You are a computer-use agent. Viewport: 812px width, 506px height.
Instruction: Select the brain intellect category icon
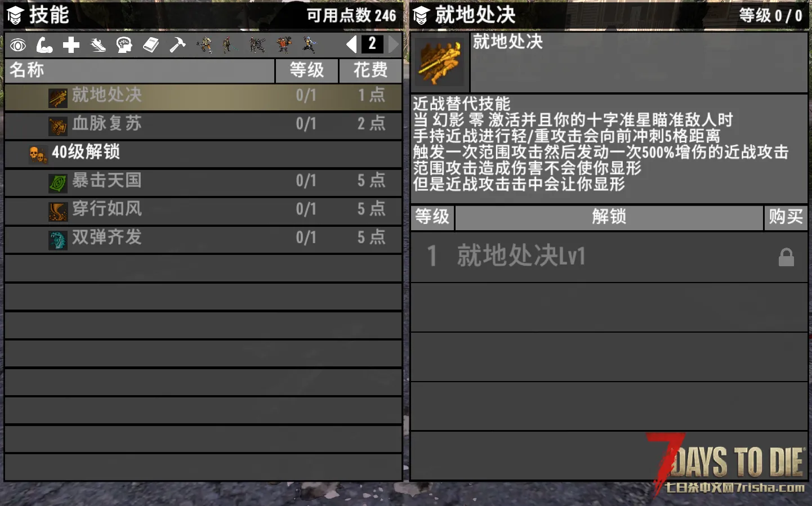[x=124, y=45]
